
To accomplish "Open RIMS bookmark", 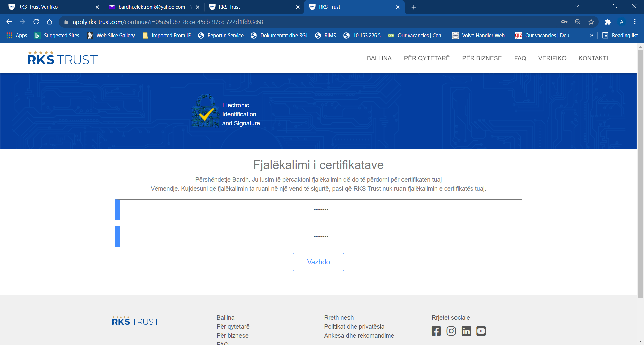I will coord(325,36).
